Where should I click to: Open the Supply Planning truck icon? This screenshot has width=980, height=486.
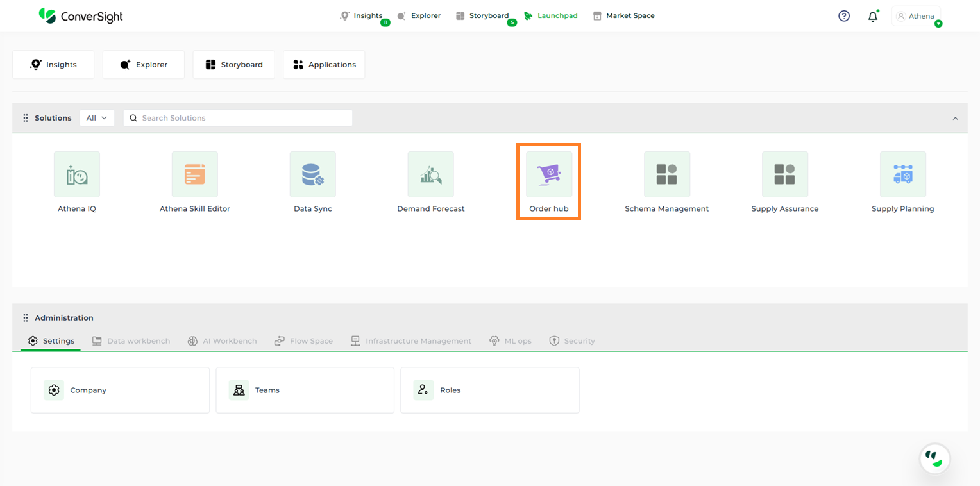coord(902,174)
